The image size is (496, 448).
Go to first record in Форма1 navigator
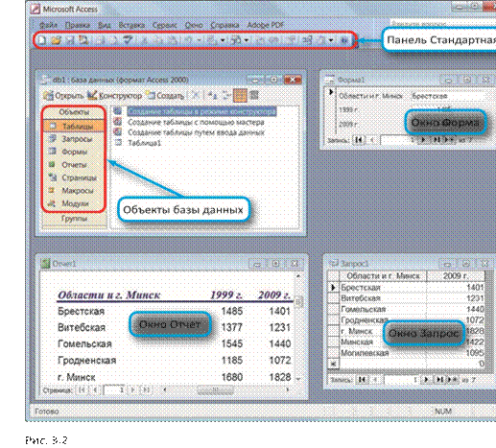[x=359, y=140]
